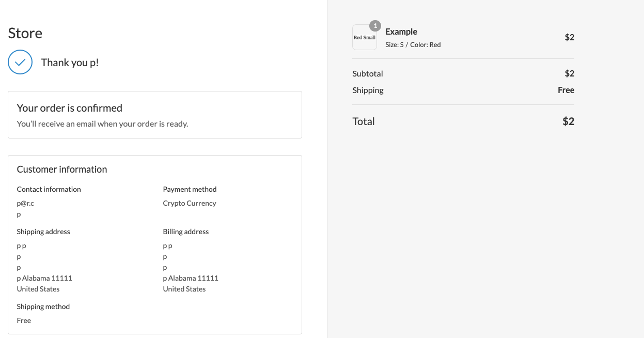Select the Shipping address for p p
This screenshot has height=338, width=644.
tap(21, 245)
